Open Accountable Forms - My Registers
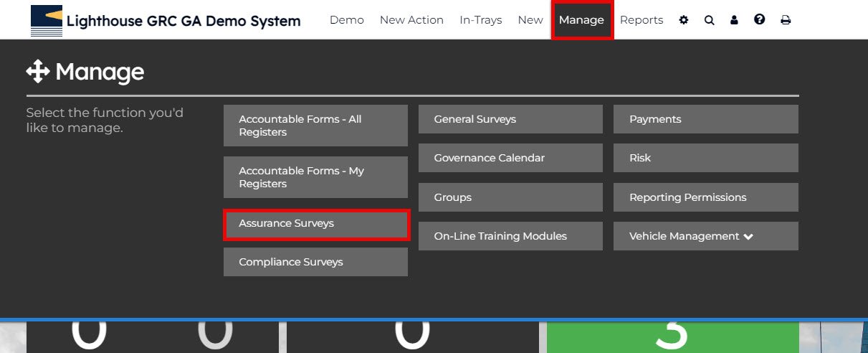868x353 pixels. (315, 177)
